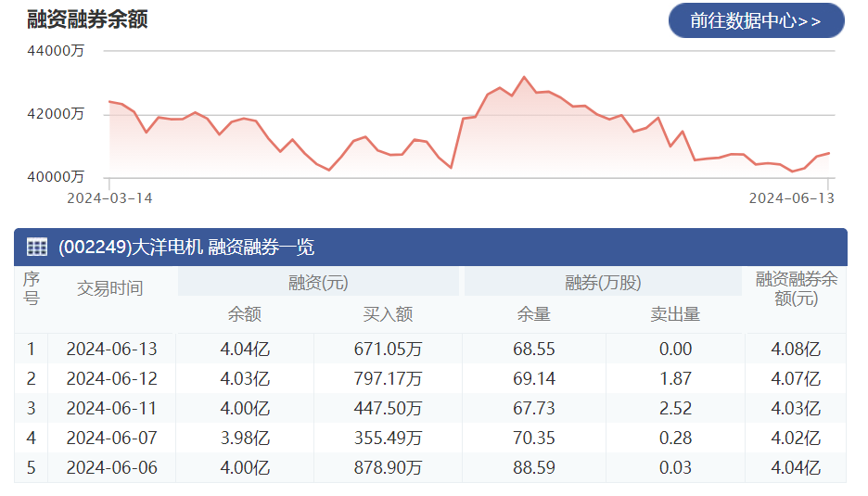The width and height of the screenshot is (868, 496).
Task: Click the 2024-06-13 chart end date label
Action: pos(792,198)
